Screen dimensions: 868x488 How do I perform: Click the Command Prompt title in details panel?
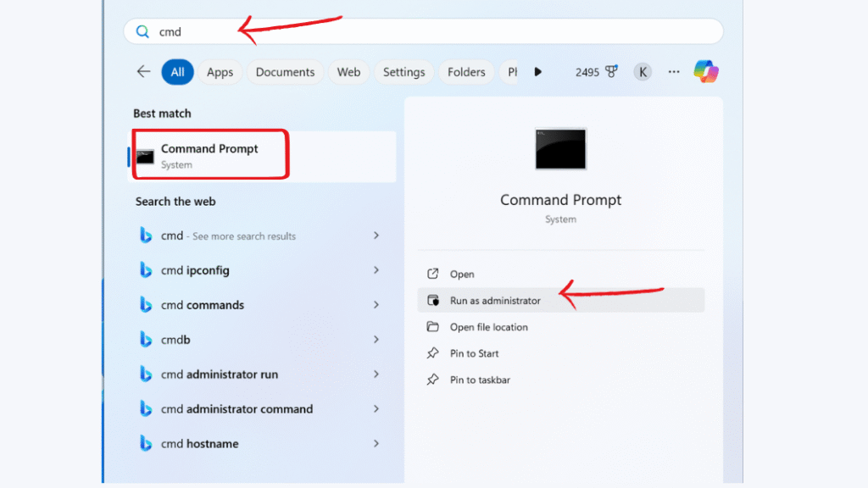coord(561,200)
